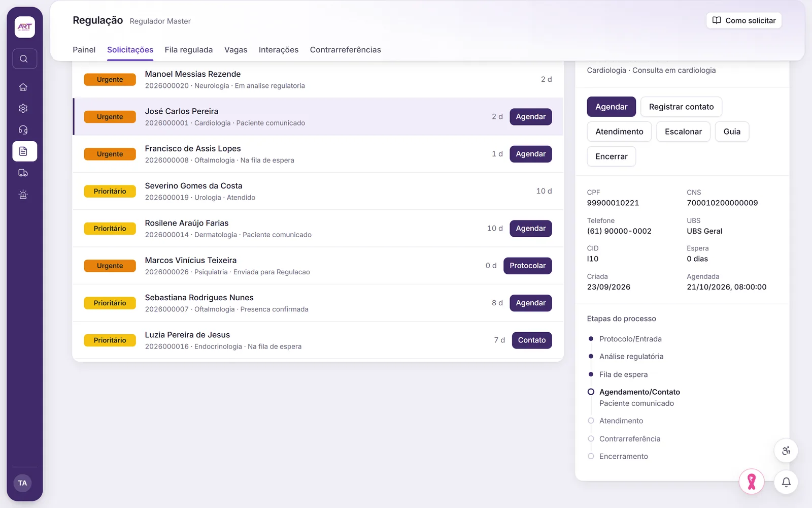Switch to the Fila regulada tab
Image resolution: width=812 pixels, height=508 pixels.
[189, 50]
